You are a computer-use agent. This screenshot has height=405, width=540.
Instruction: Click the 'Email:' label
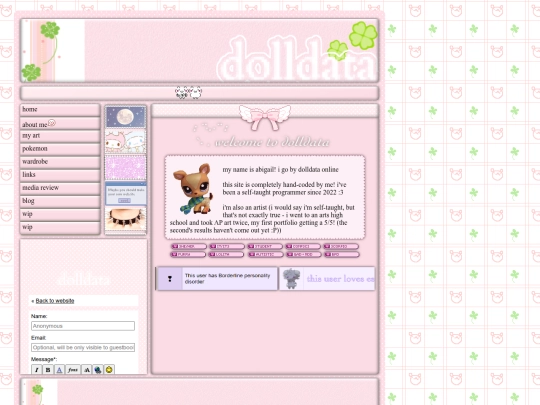pos(38,338)
